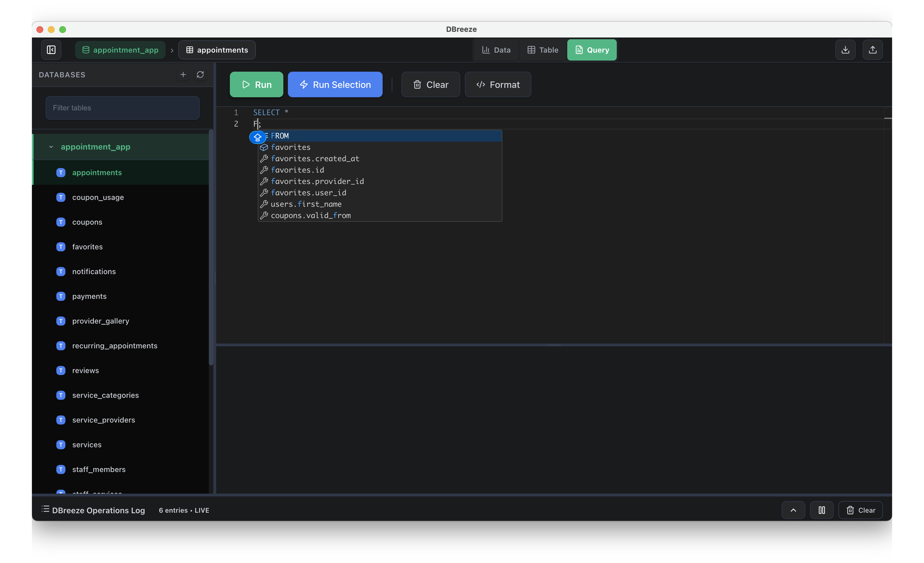Expand the operations log with the chevron

coord(793,510)
